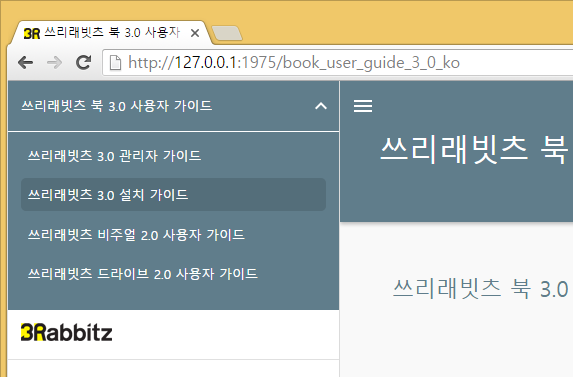Click the large 쓰리래빗츠 북 header title

[474, 149]
